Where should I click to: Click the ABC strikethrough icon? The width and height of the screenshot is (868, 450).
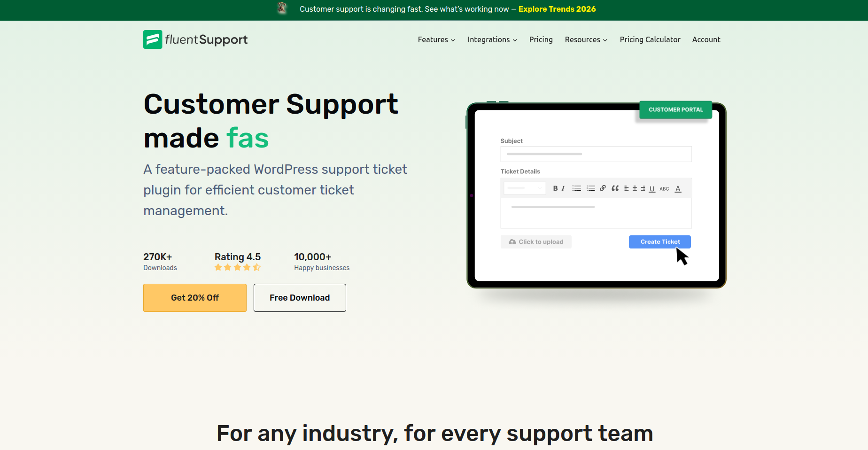[x=664, y=189]
